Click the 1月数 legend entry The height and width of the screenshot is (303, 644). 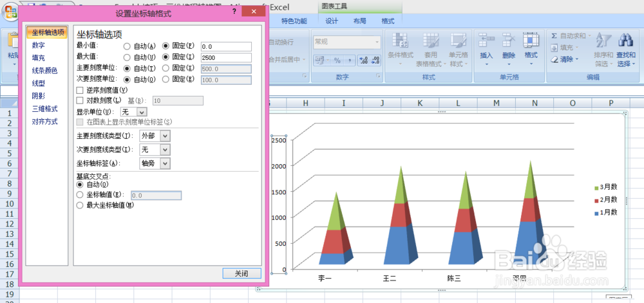(606, 212)
